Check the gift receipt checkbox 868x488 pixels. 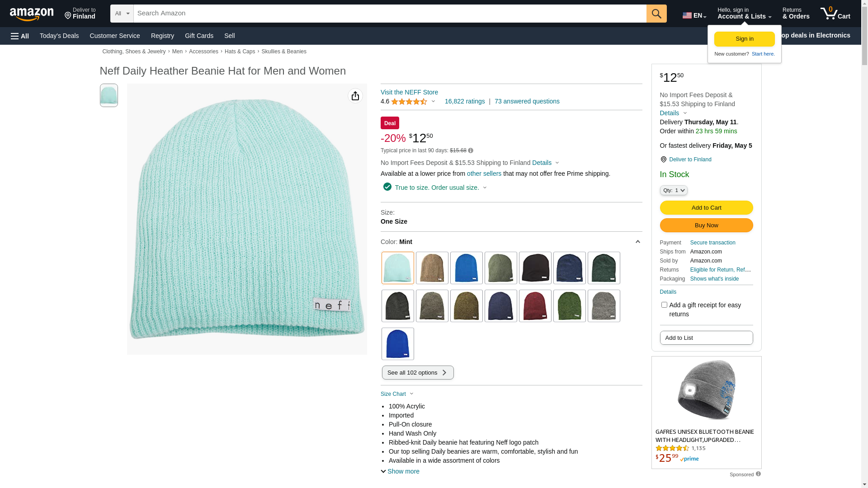(x=664, y=305)
